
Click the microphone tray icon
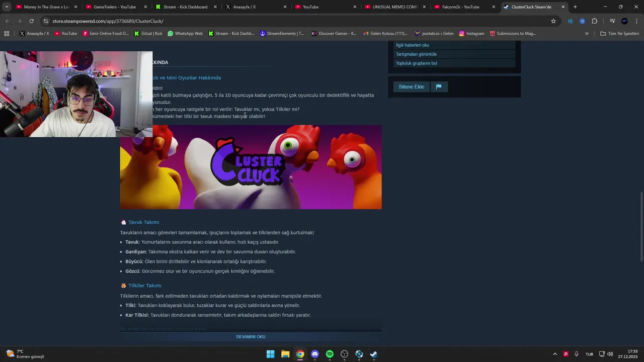(577, 354)
